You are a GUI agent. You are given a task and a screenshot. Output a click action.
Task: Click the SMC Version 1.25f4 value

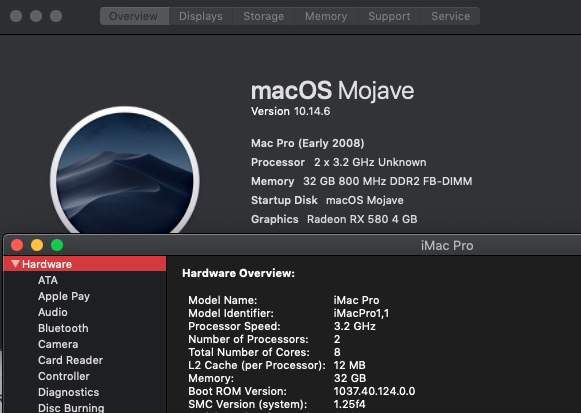point(349,404)
